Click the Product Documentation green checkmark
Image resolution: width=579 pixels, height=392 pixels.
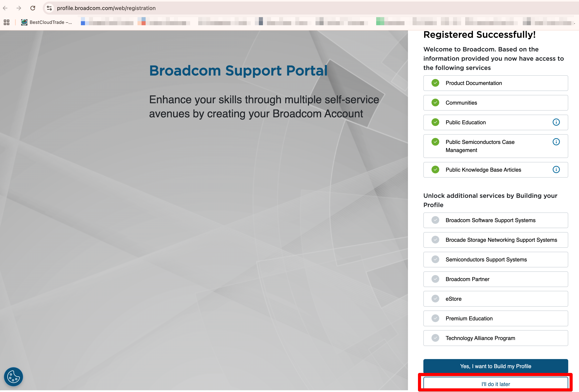tap(435, 83)
